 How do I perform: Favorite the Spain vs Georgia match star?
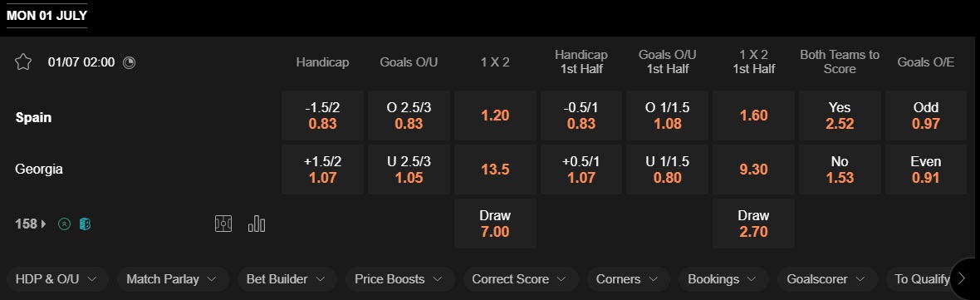pyautogui.click(x=23, y=61)
